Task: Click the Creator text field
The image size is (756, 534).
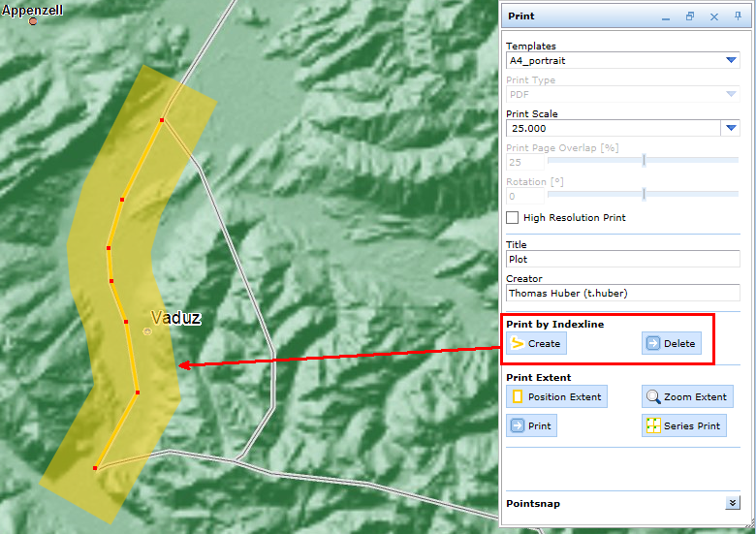Action: [x=622, y=293]
